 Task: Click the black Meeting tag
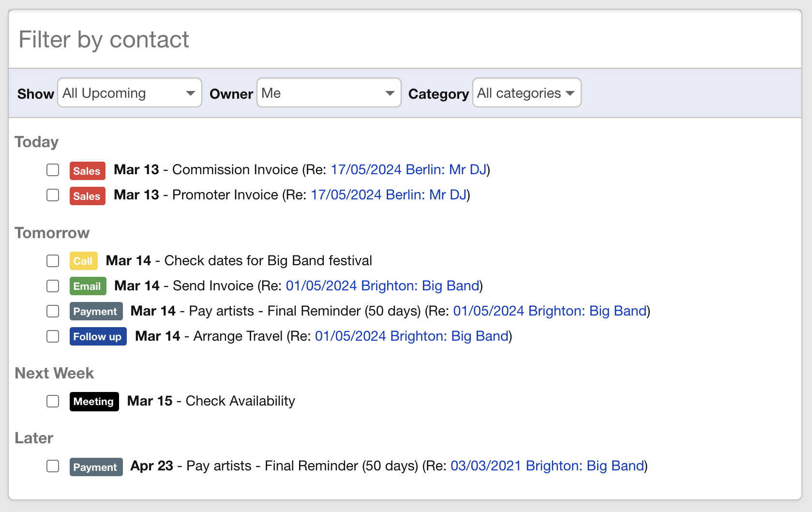[94, 401]
